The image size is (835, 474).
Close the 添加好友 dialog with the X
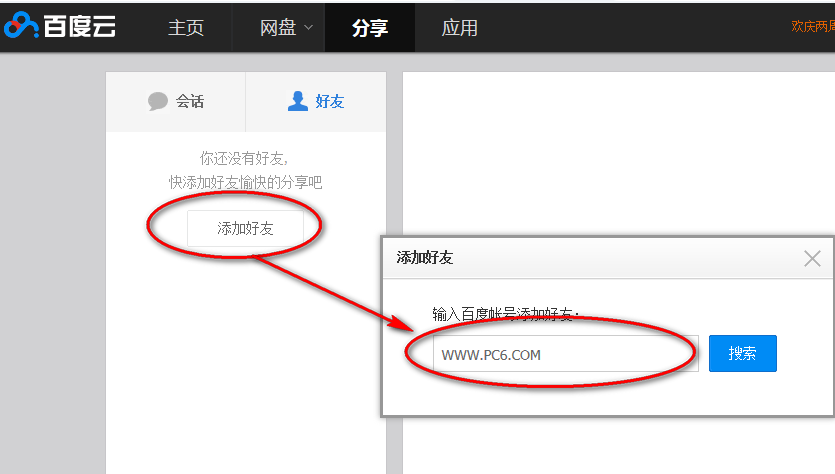point(812,259)
